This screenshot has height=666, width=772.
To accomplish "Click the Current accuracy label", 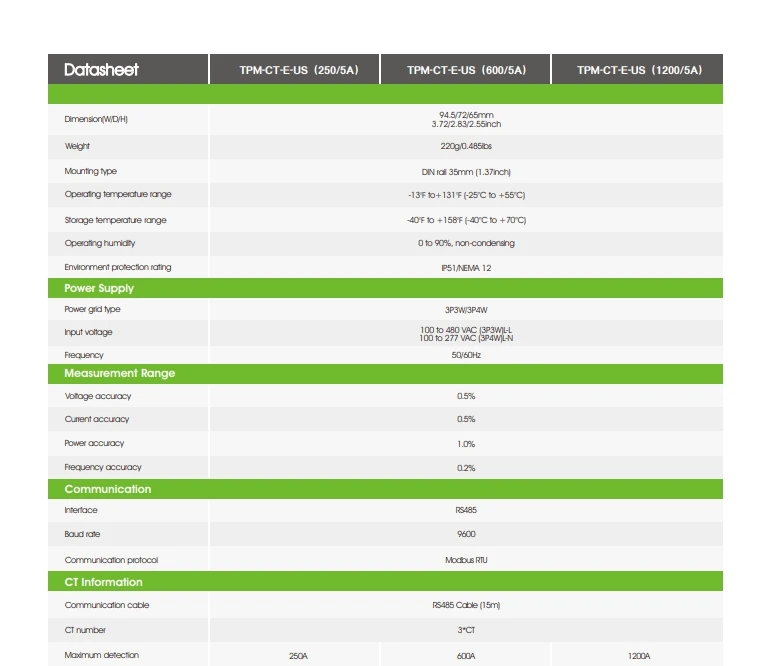I will [x=96, y=419].
